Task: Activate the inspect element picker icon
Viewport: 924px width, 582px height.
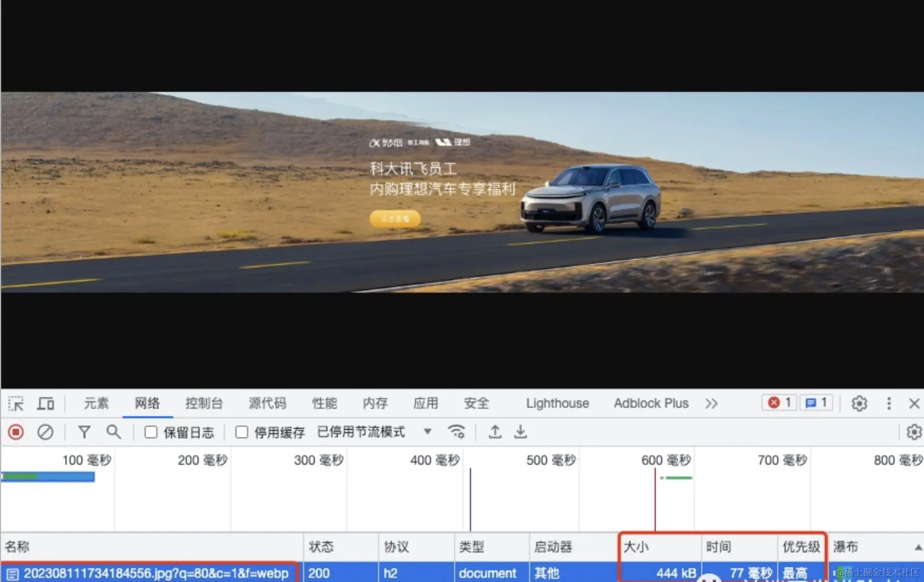Action: pyautogui.click(x=16, y=404)
